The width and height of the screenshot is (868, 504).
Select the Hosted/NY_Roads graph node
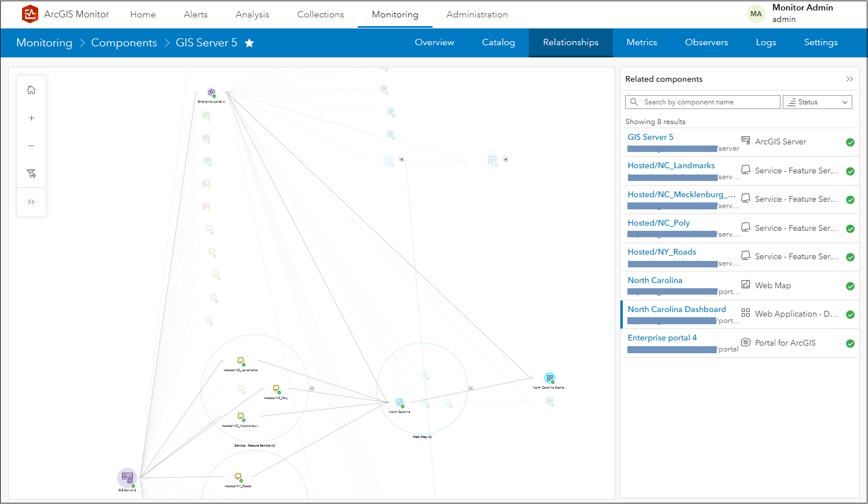click(238, 477)
